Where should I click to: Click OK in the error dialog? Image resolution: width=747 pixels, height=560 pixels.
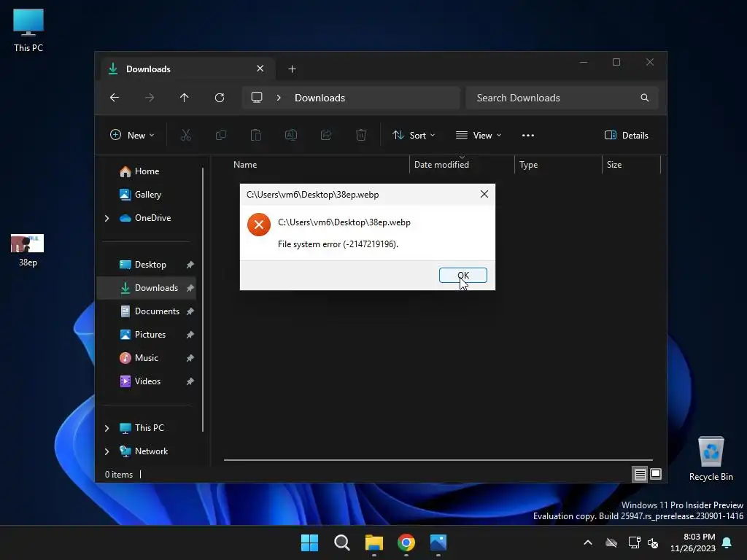(462, 275)
